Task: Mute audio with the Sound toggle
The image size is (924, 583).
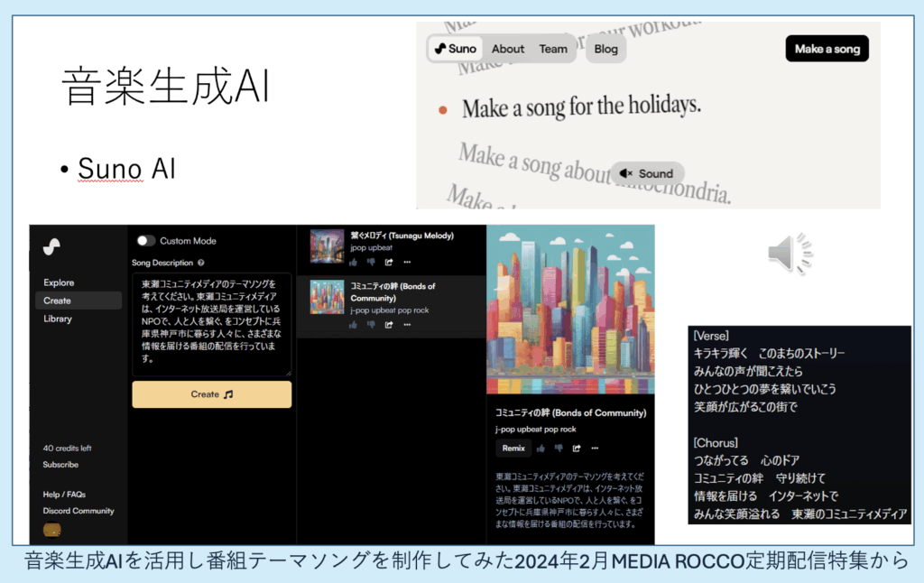Action: [646, 173]
